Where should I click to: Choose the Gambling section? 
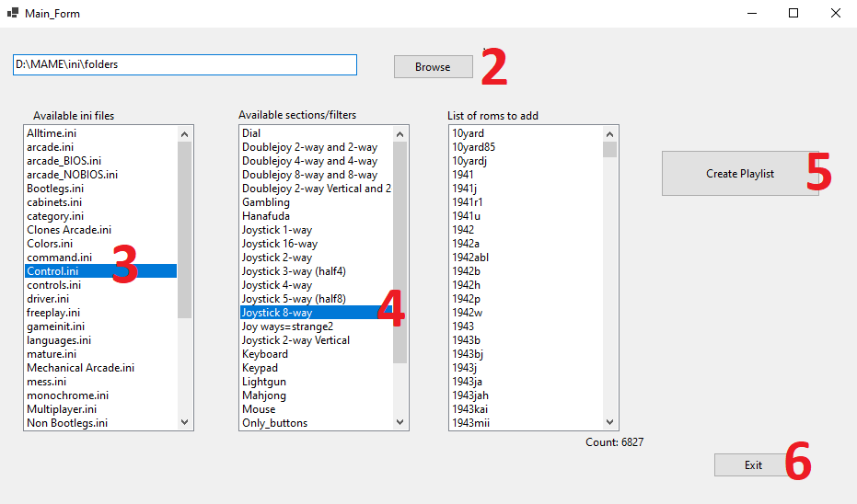pos(316,202)
